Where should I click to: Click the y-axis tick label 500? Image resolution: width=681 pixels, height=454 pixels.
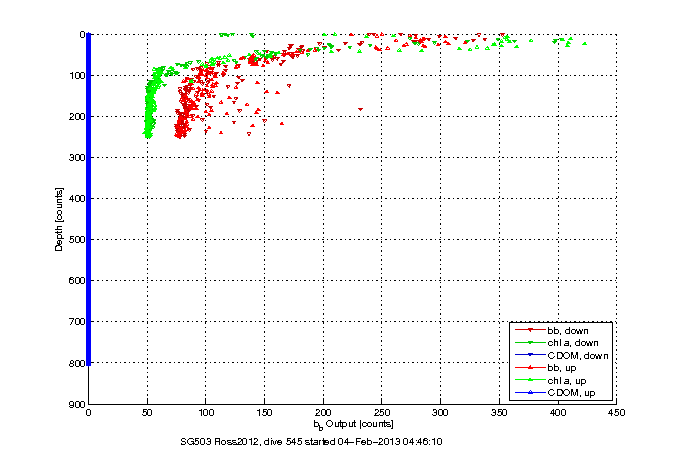[77, 239]
